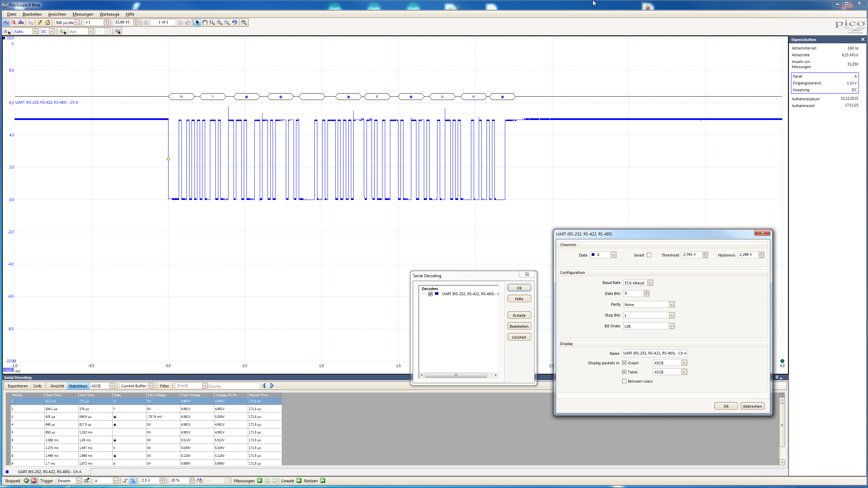Select falling edge trigger
868x488 pixels.
coord(133,481)
